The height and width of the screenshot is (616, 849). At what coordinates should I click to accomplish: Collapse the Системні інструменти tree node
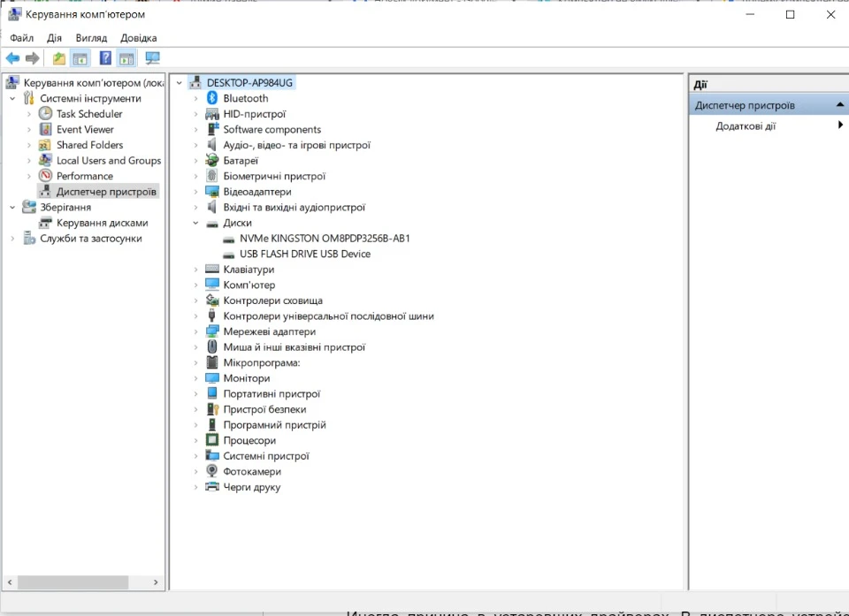12,98
